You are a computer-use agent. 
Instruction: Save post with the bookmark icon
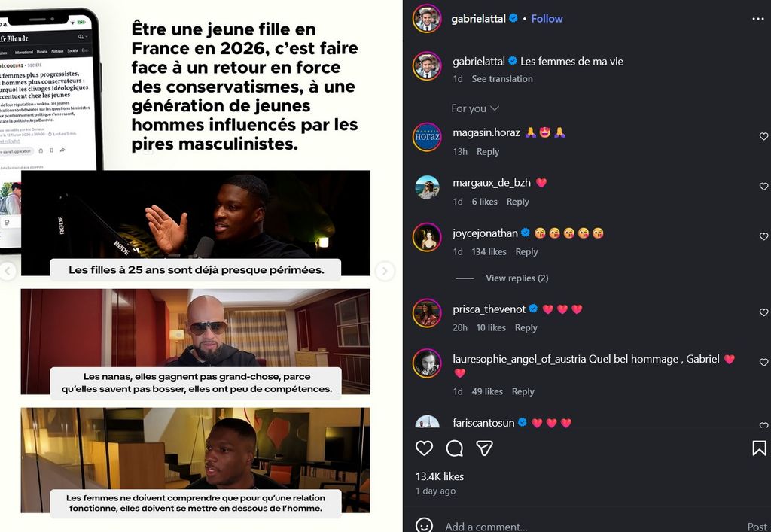coord(759,448)
